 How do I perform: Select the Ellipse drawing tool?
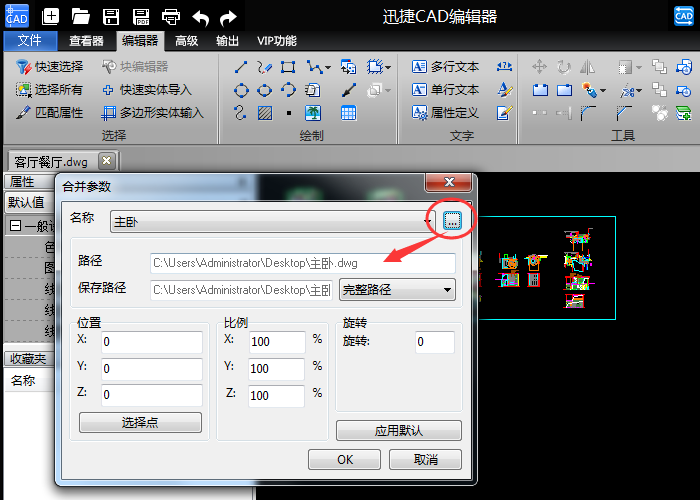pyautogui.click(x=264, y=90)
